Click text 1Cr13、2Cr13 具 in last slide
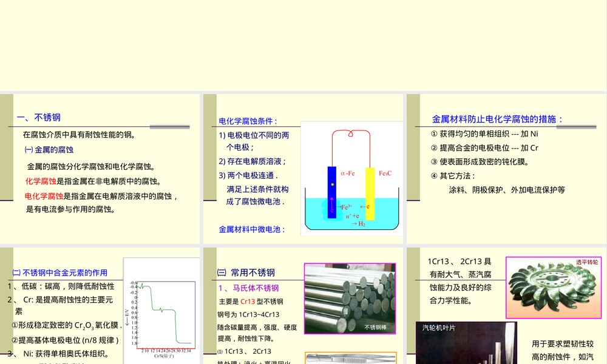 coord(459,261)
